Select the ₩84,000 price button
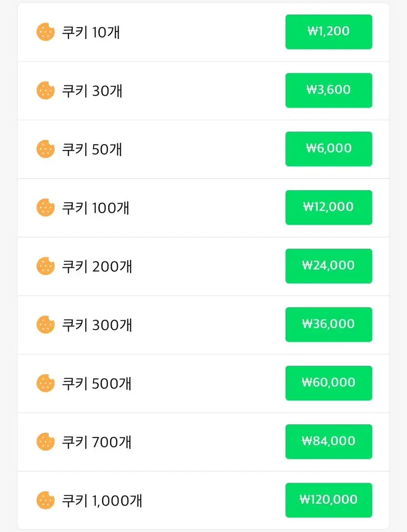407x532 pixels. click(x=329, y=442)
